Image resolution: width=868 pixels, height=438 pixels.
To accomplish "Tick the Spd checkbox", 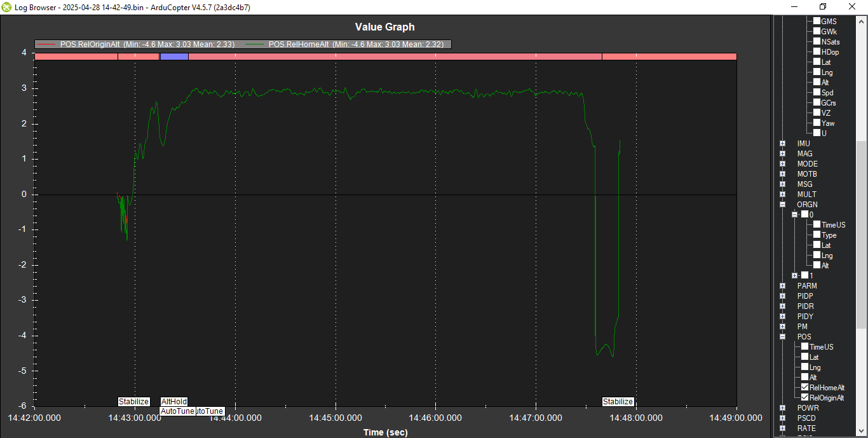I will click(817, 92).
